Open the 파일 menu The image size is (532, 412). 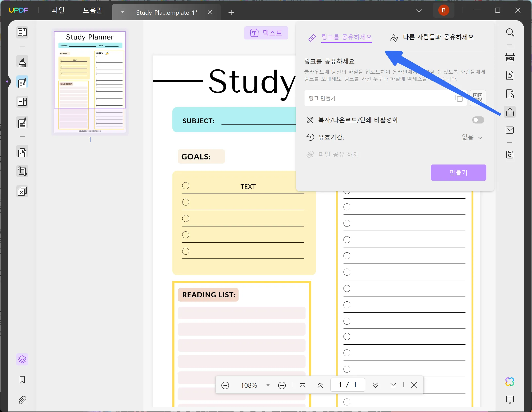tap(58, 10)
